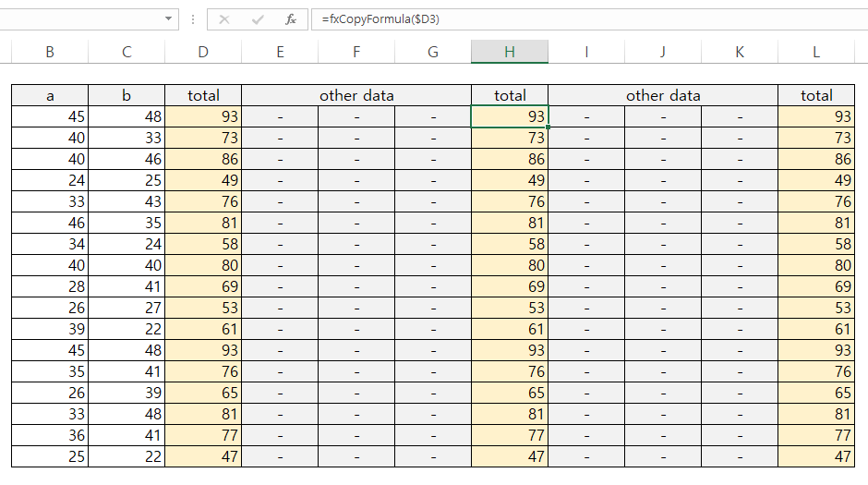Click 'other data' merged header over I–K
The width and height of the screenshot is (868, 485).
[x=663, y=95]
